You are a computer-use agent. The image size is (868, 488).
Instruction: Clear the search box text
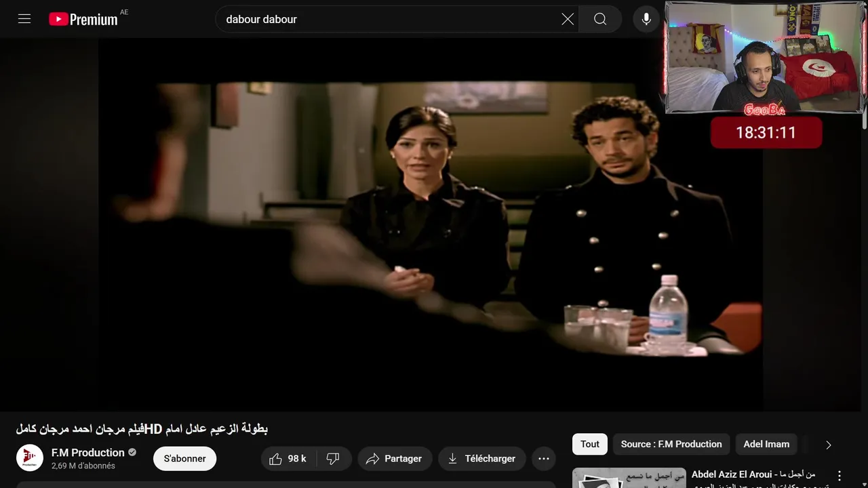pyautogui.click(x=568, y=19)
